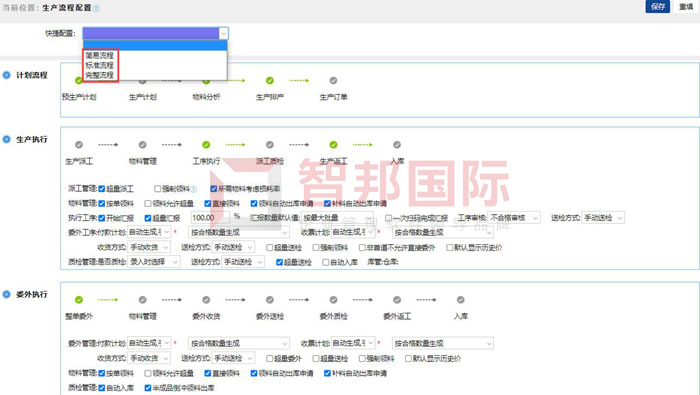Uncheck 半成品倒冲领料出库

click(148, 388)
